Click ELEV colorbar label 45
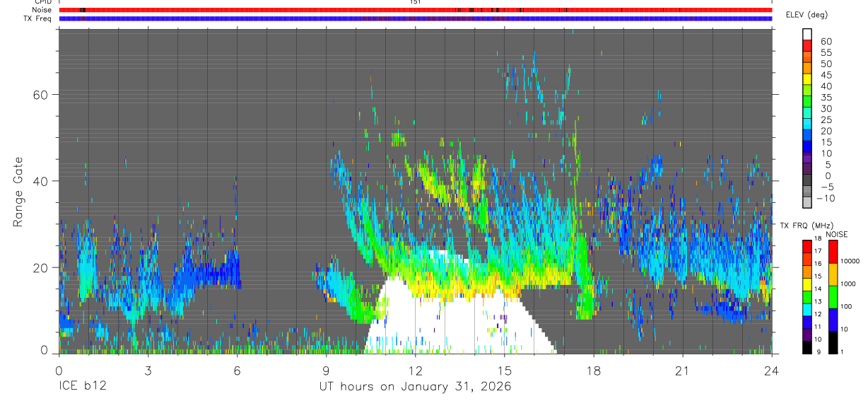Image resolution: width=868 pixels, height=401 pixels. [x=826, y=75]
